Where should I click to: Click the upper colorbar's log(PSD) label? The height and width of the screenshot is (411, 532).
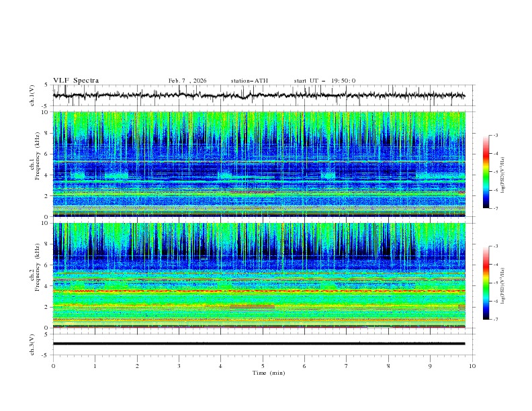[x=503, y=175]
